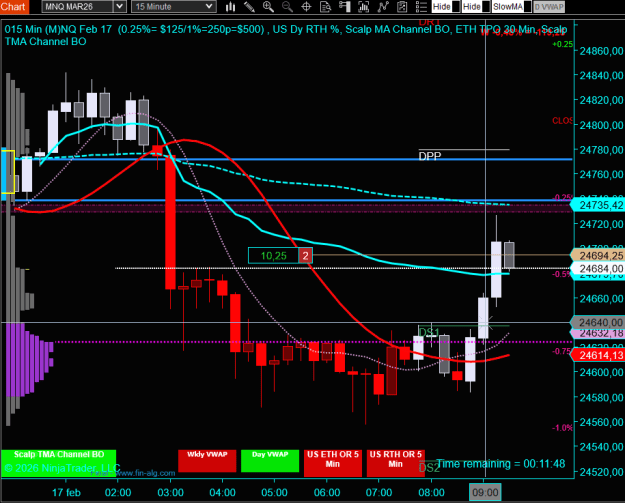Viewport: 625px width, 503px height.
Task: Click the 24694,25 order price marker
Action: coord(598,255)
